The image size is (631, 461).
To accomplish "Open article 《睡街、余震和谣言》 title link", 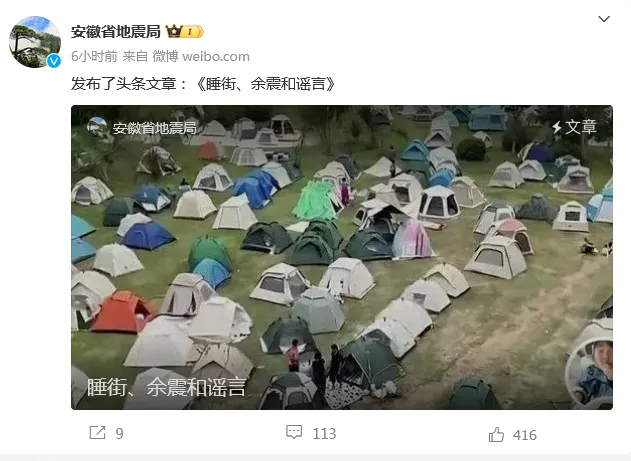I will click(265, 84).
